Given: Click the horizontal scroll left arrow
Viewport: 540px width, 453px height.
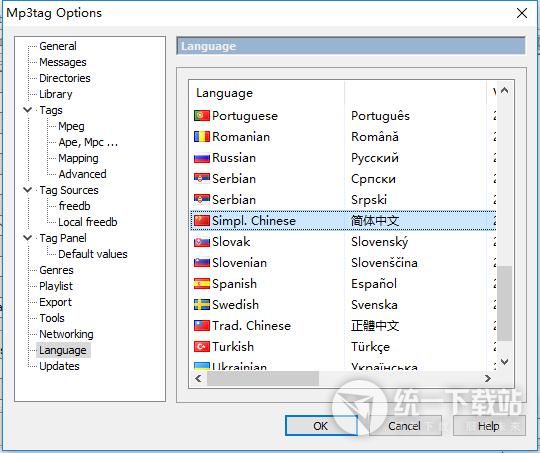Looking at the screenshot, I should (x=198, y=378).
